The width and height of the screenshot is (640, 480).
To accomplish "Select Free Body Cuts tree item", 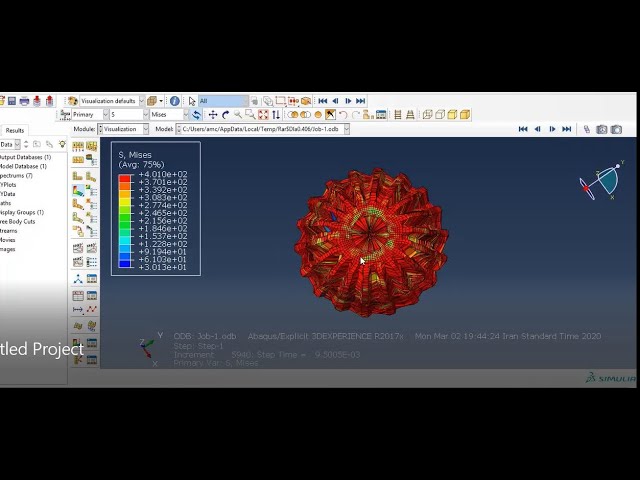I will point(18,222).
